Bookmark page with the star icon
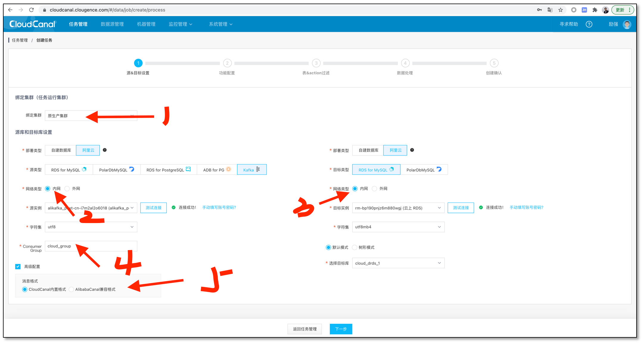This screenshot has height=346, width=644. [x=561, y=10]
